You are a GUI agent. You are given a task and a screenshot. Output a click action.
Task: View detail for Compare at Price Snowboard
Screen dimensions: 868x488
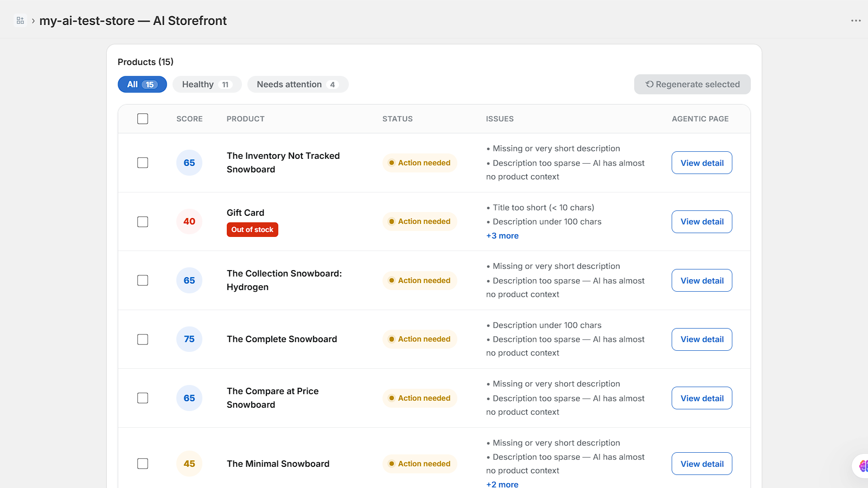tap(702, 398)
